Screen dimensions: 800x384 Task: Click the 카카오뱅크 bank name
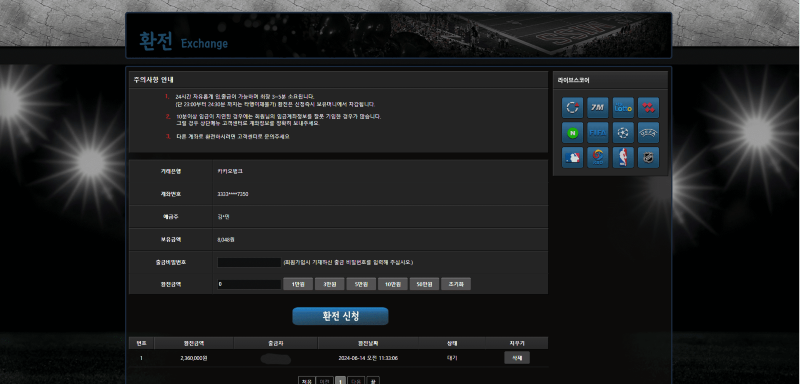point(230,171)
